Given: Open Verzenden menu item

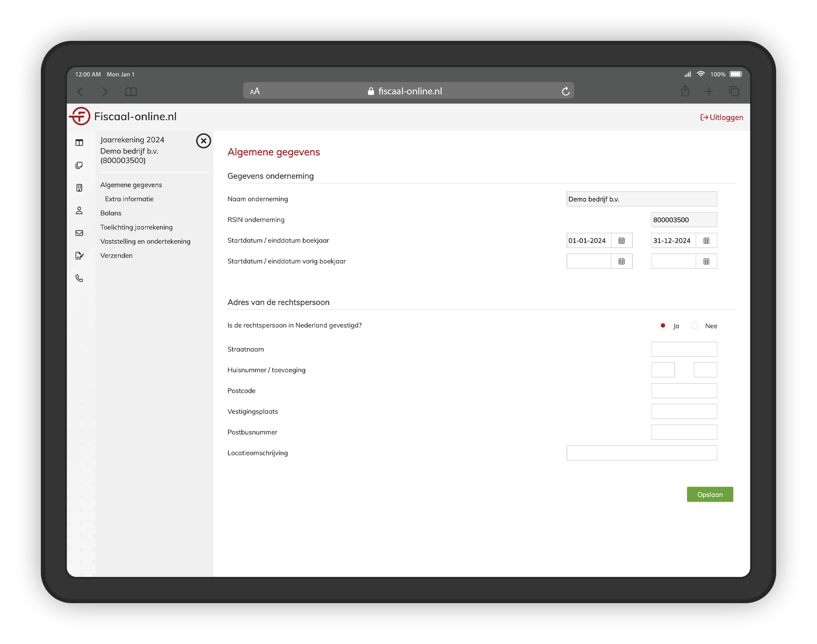Looking at the screenshot, I should [x=116, y=255].
